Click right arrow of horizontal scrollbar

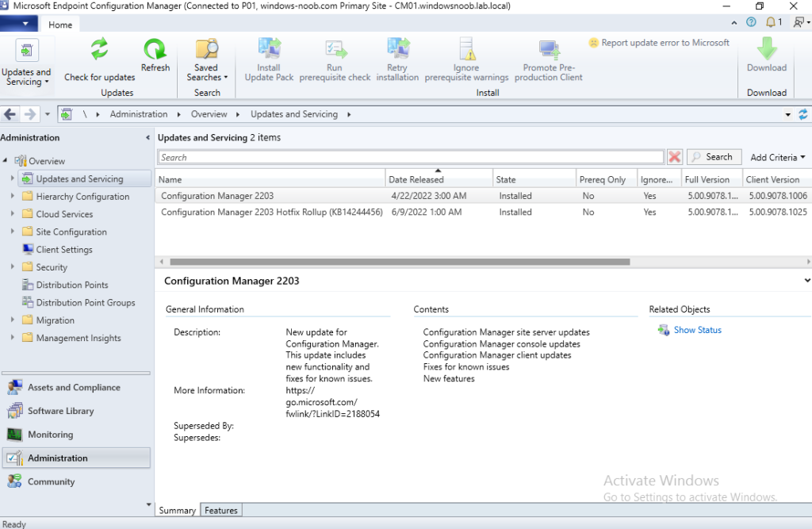[x=807, y=262]
